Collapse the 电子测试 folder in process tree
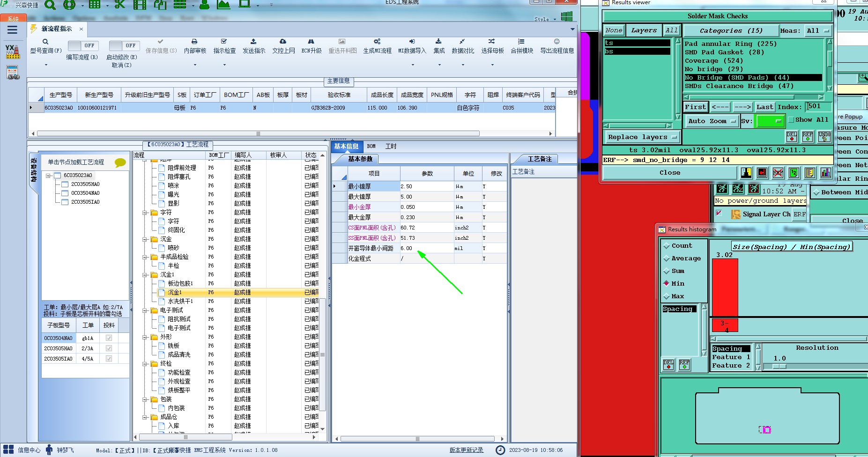The height and width of the screenshot is (457, 868). click(145, 310)
